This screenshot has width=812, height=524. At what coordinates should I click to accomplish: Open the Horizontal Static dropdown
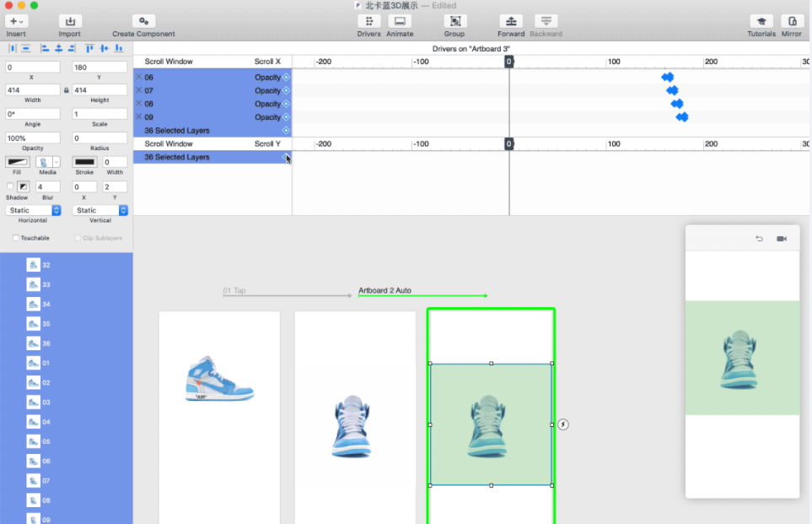[34, 210]
